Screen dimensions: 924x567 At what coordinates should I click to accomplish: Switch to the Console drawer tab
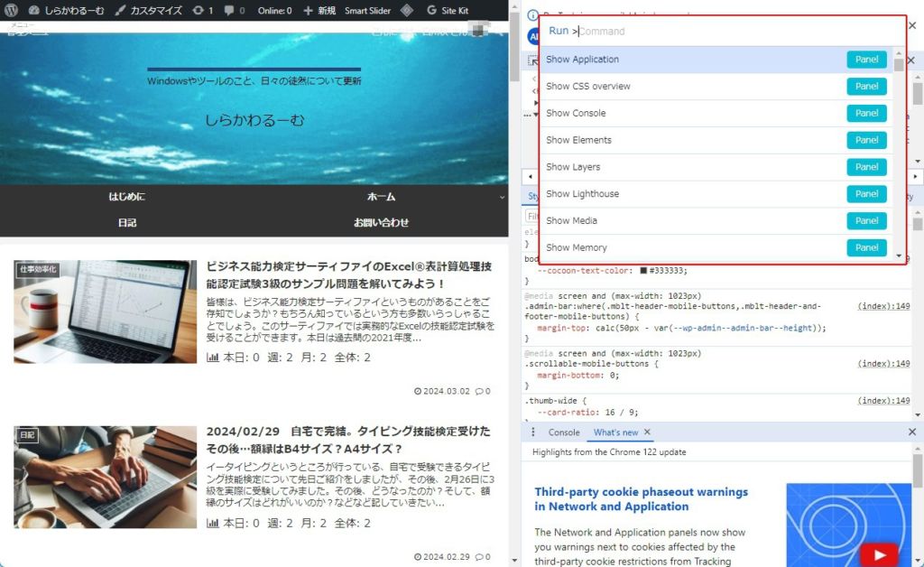point(564,432)
